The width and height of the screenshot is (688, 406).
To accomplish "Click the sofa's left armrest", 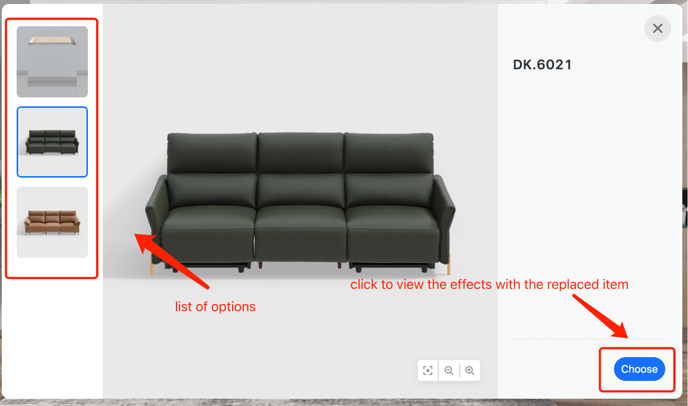I will (x=156, y=206).
